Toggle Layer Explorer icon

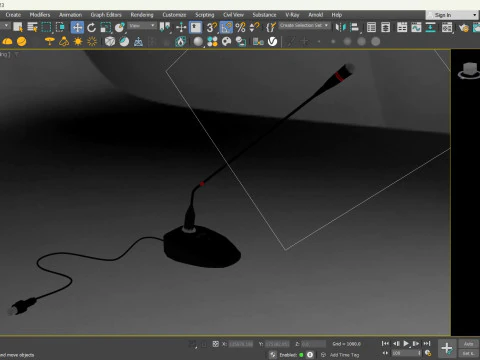tap(385, 27)
